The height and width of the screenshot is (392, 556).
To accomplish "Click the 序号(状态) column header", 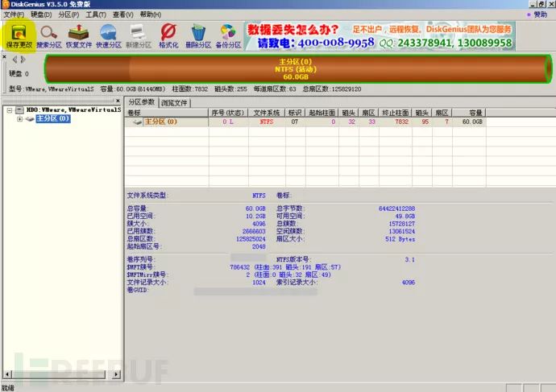I will (x=228, y=113).
